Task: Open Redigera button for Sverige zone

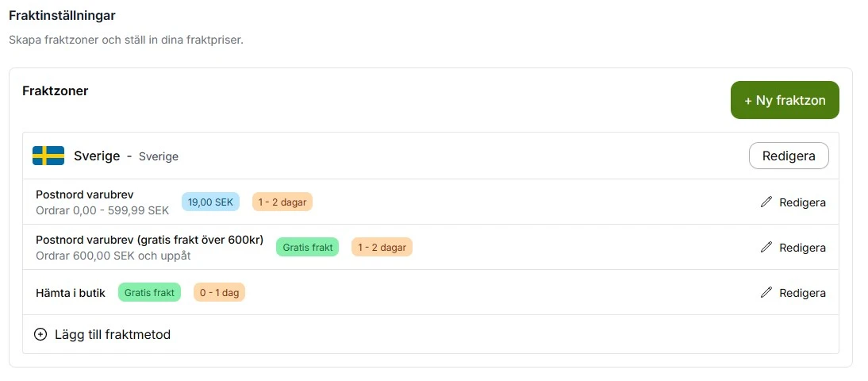Action: [789, 156]
